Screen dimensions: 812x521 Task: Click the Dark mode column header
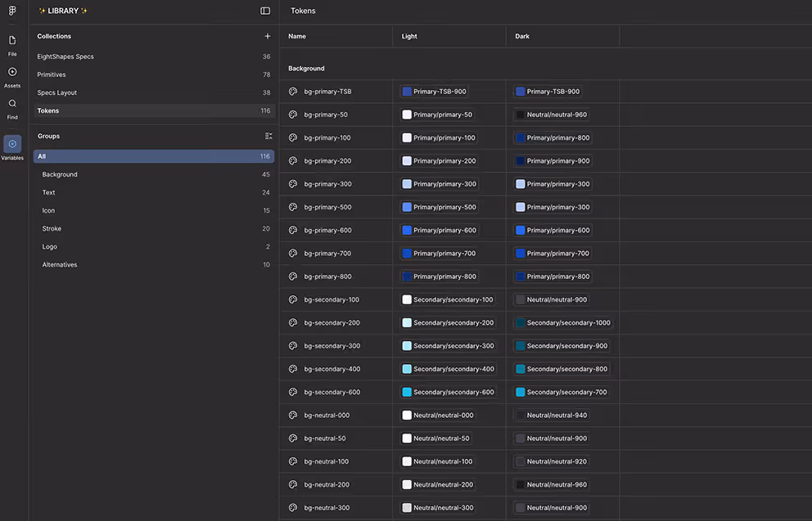click(522, 36)
